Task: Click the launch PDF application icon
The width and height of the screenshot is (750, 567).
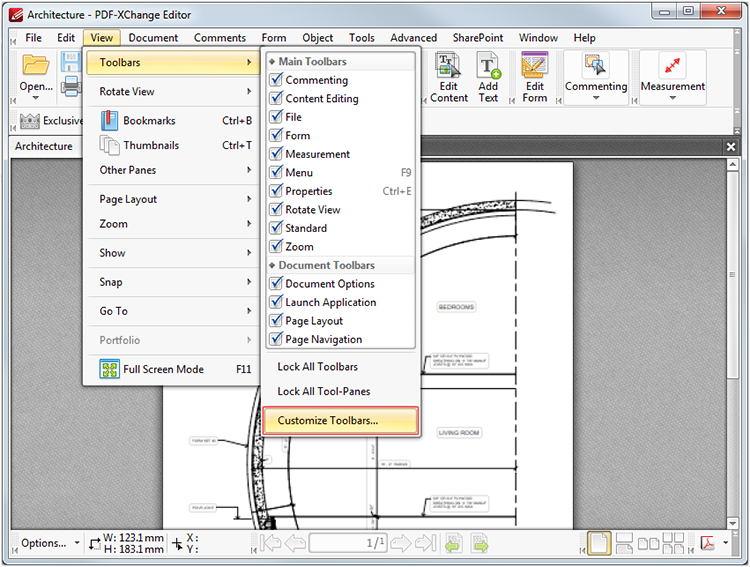Action: [x=707, y=543]
